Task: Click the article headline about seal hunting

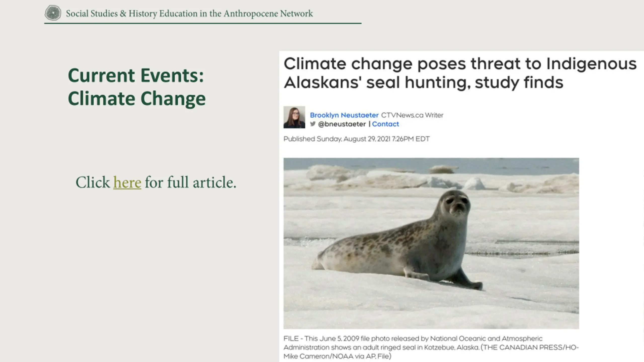Action: point(460,73)
